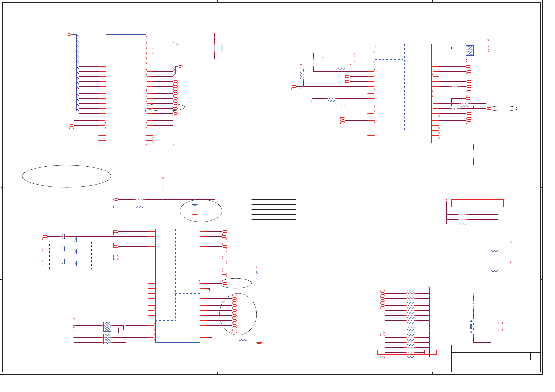Select the IC block in the upper right
555x392 pixels.
403,93
